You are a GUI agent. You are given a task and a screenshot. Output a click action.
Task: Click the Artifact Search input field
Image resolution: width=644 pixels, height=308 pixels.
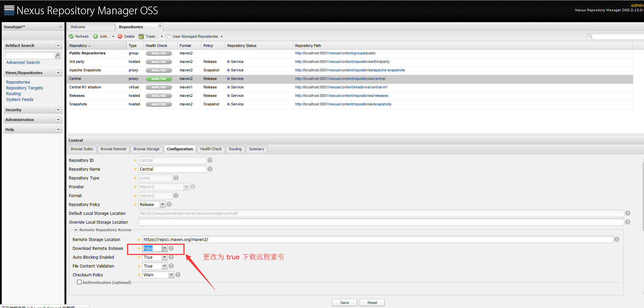pyautogui.click(x=30, y=55)
